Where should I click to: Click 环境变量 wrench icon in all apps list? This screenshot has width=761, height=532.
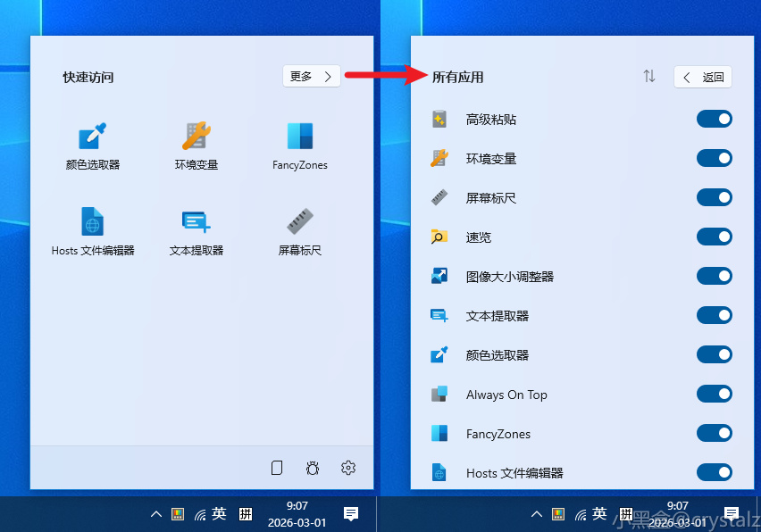pyautogui.click(x=439, y=158)
